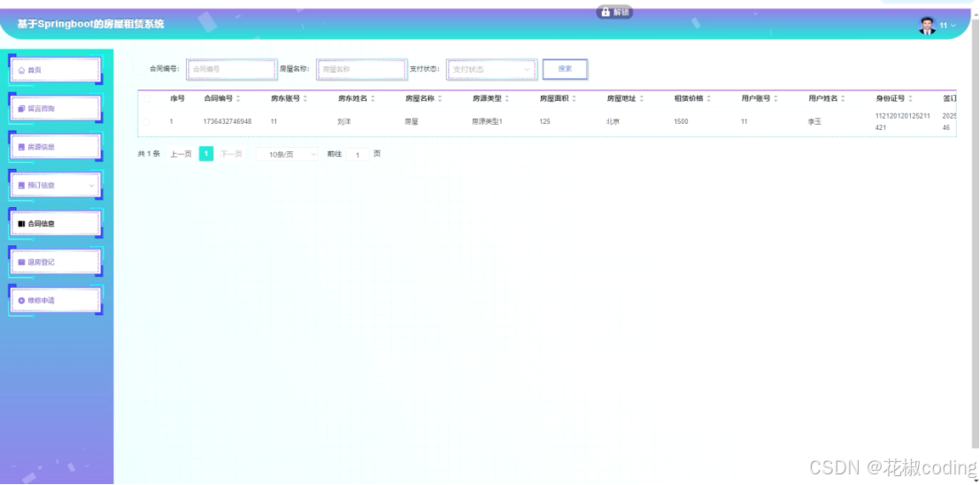Click the 房源类型1 cell in the table
The height and width of the screenshot is (485, 980).
[488, 122]
